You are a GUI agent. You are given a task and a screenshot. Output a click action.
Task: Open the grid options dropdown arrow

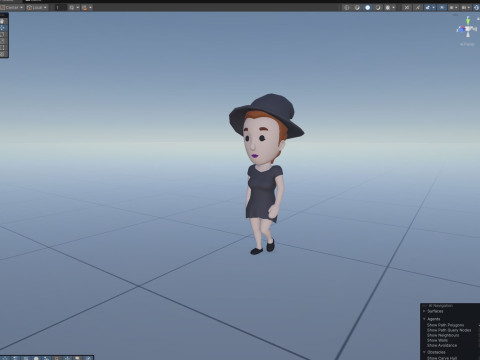[x=457, y=7]
